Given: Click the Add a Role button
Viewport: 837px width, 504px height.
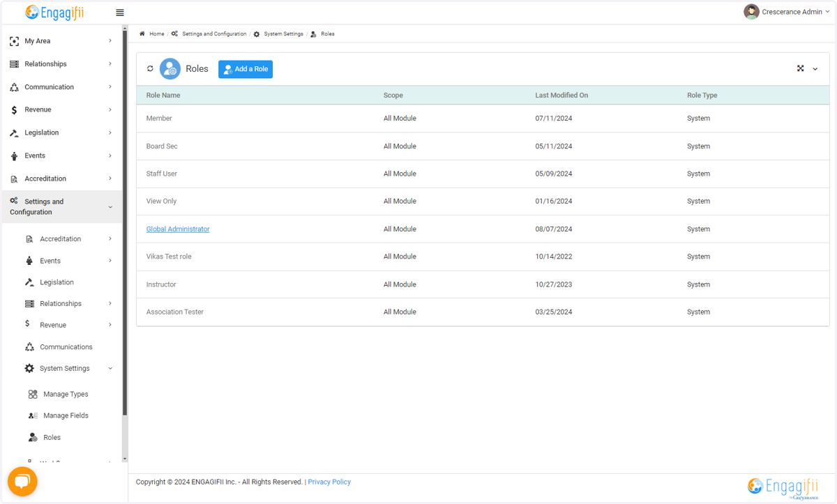Looking at the screenshot, I should pos(246,69).
